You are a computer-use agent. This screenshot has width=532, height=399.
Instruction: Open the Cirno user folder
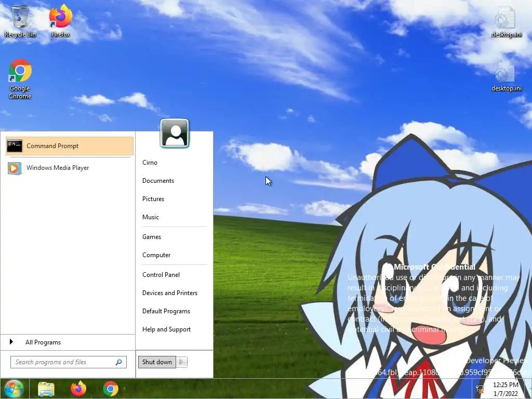[150, 163]
